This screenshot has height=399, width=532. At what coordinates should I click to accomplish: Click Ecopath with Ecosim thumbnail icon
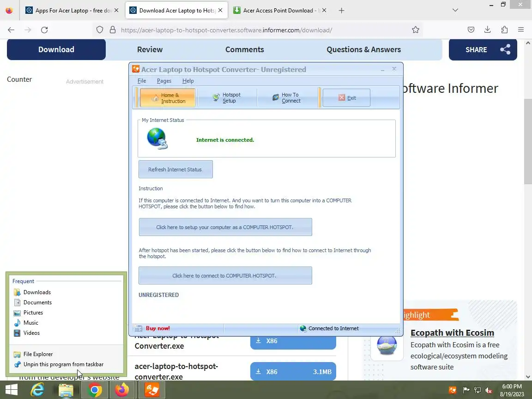pos(387,345)
